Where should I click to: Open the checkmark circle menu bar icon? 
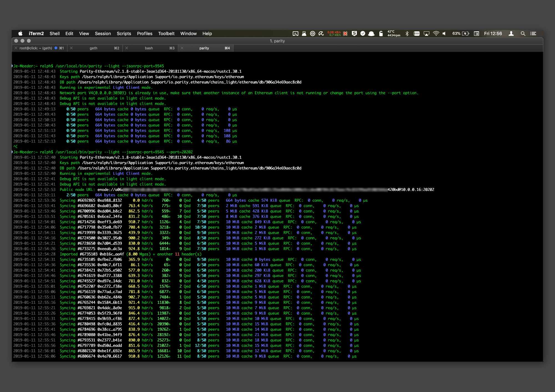(363, 34)
